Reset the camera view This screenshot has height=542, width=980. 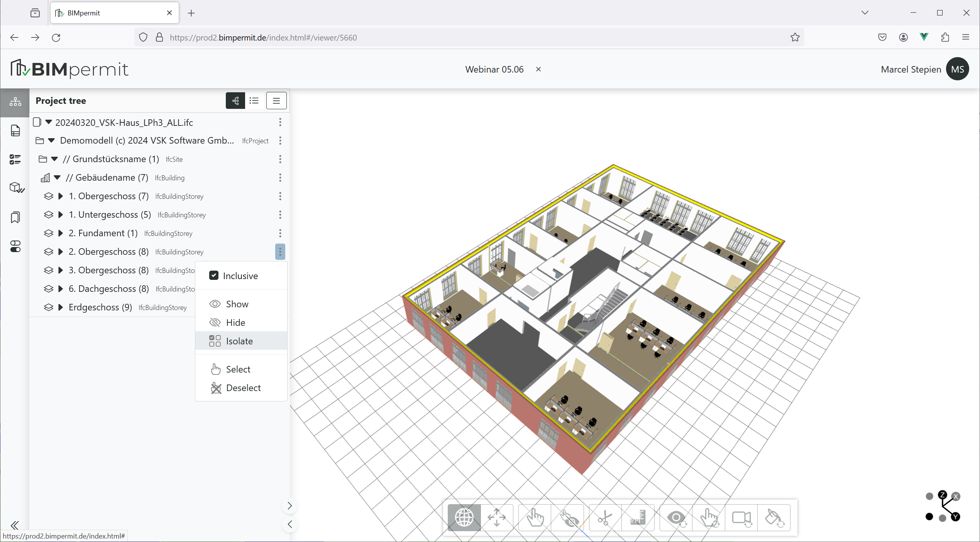[741, 518]
